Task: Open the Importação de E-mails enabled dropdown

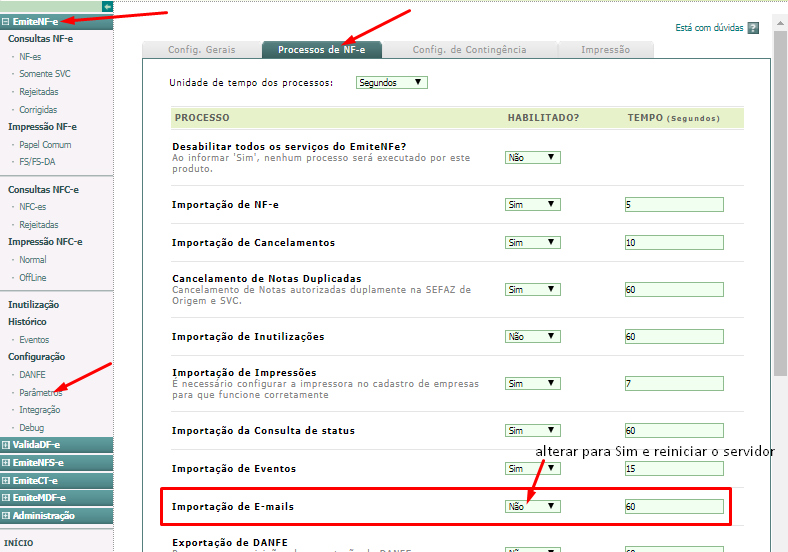Action: (x=533, y=507)
